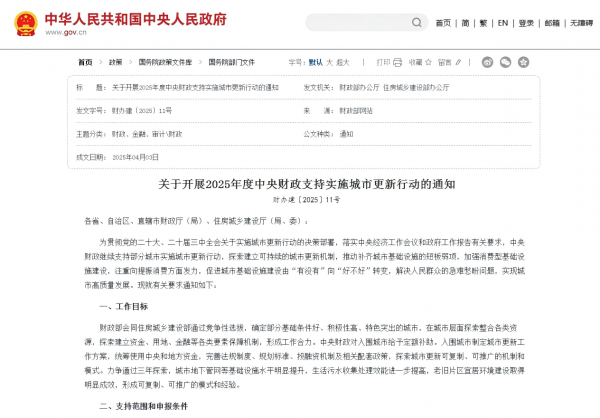Image resolution: width=600 pixels, height=418 pixels.
Task: Click section heading 二、支持范围和申报条件
Action: click(x=144, y=406)
